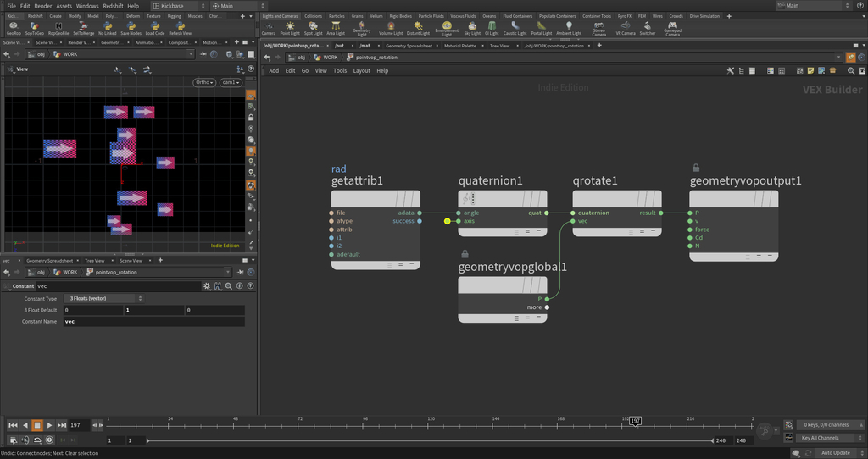Run the Save Nodes shelf tool
The width and height of the screenshot is (868, 459).
click(x=131, y=28)
